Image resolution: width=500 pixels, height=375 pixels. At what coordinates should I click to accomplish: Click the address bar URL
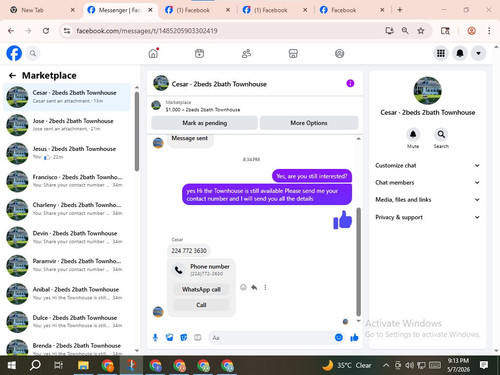coord(147,31)
